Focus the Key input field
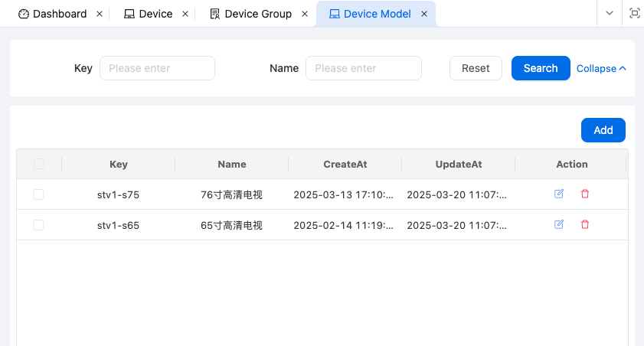Viewport: 644px width, 346px height. (x=157, y=68)
